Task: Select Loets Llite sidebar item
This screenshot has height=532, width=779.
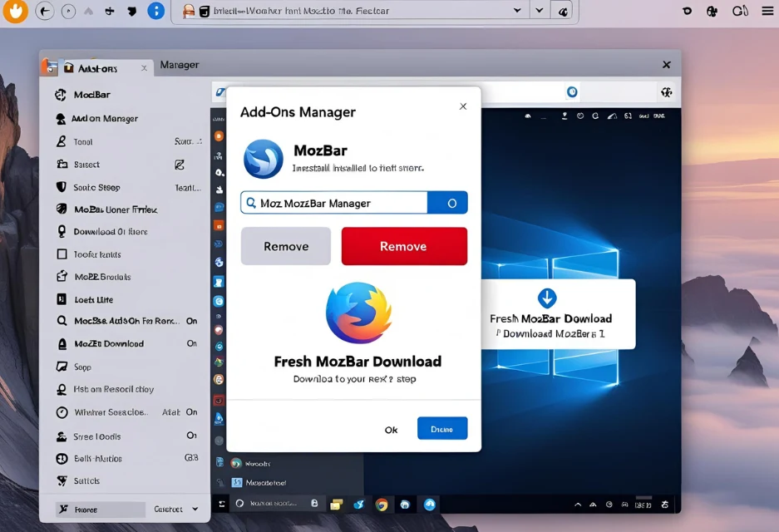Action: (x=93, y=299)
